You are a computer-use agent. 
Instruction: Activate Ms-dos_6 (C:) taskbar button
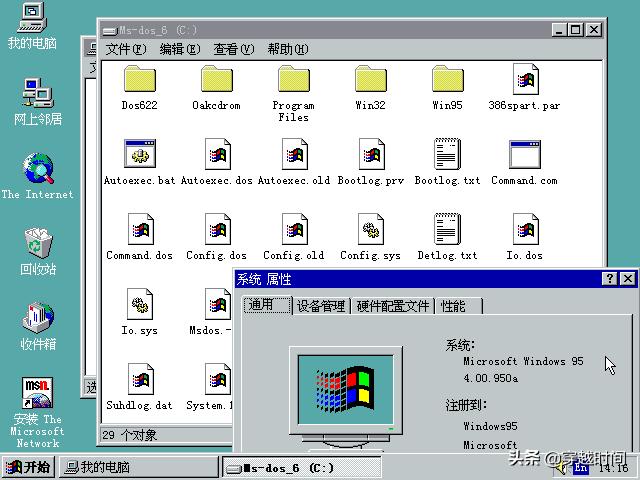coord(302,467)
